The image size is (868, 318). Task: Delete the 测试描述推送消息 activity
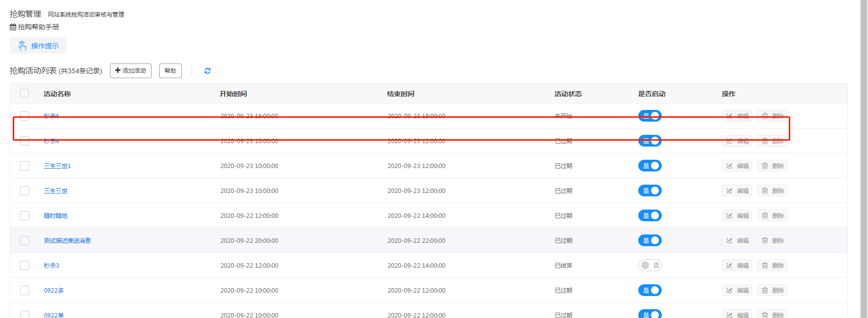pyautogui.click(x=772, y=240)
